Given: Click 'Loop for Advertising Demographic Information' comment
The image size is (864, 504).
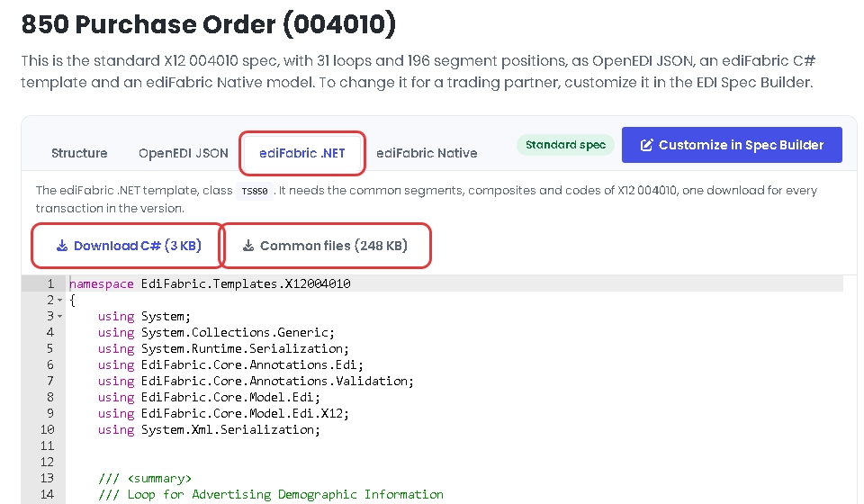Looking at the screenshot, I should point(285,494).
